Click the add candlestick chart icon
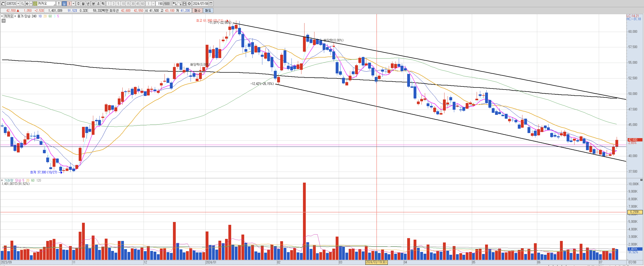This screenshot has width=644, height=266. 174,4
